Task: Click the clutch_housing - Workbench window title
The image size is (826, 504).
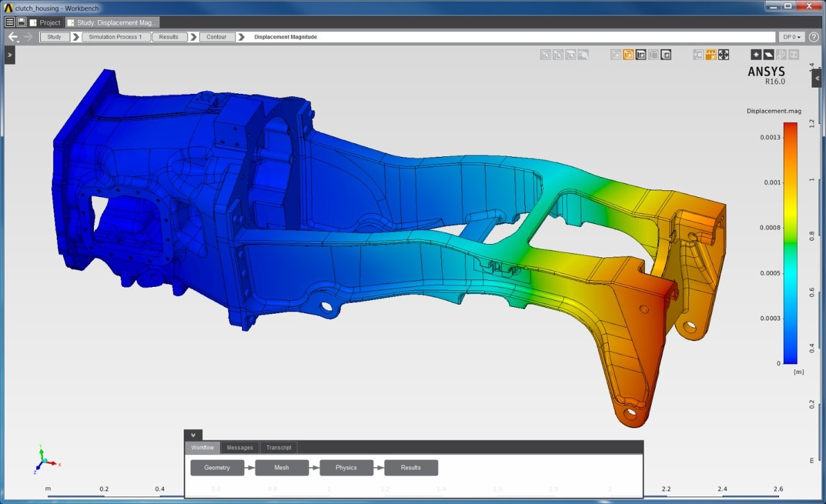Action: click(x=56, y=8)
